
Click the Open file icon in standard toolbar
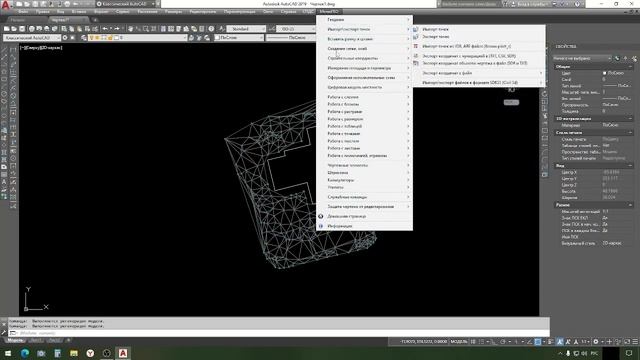point(14,29)
